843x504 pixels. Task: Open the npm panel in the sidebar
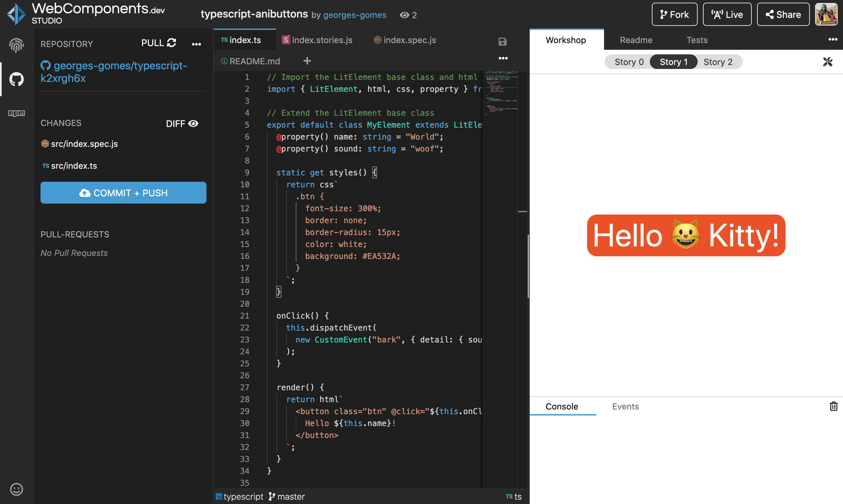pos(16,113)
